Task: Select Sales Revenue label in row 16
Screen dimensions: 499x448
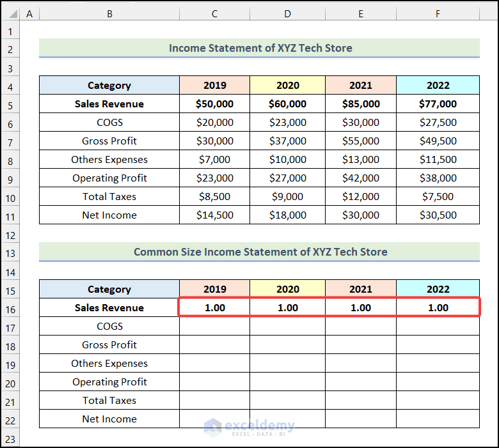Action: (x=109, y=307)
